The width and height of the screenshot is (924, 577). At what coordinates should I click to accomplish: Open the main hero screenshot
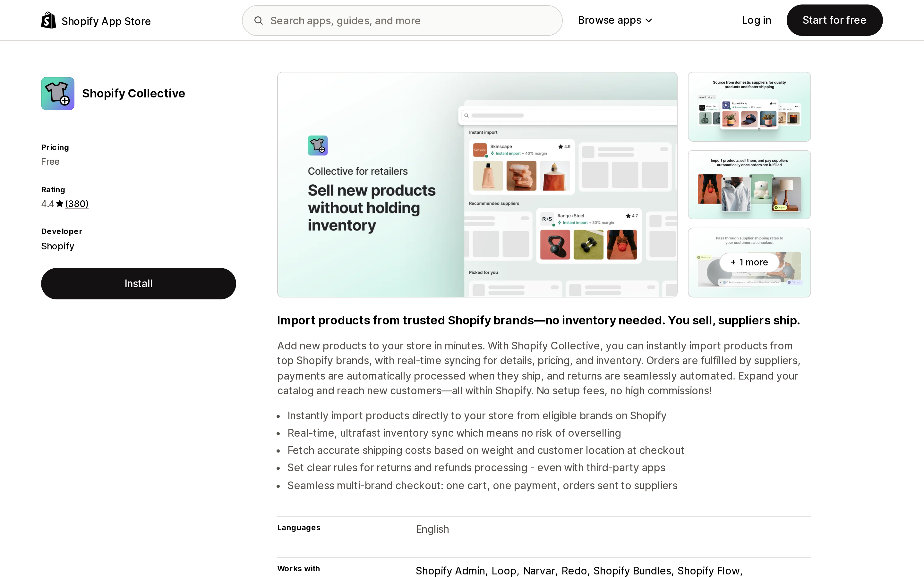tap(477, 185)
